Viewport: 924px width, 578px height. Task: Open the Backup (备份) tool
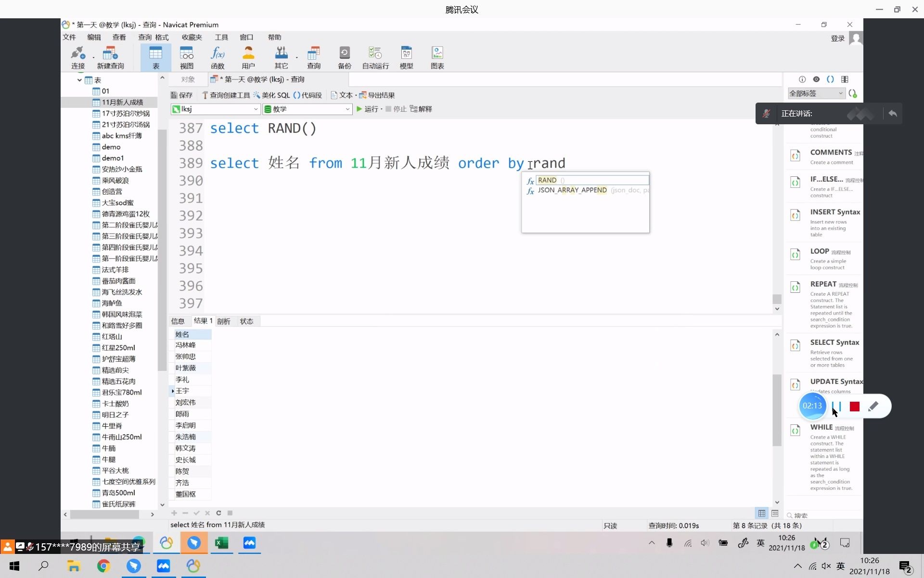(x=344, y=57)
